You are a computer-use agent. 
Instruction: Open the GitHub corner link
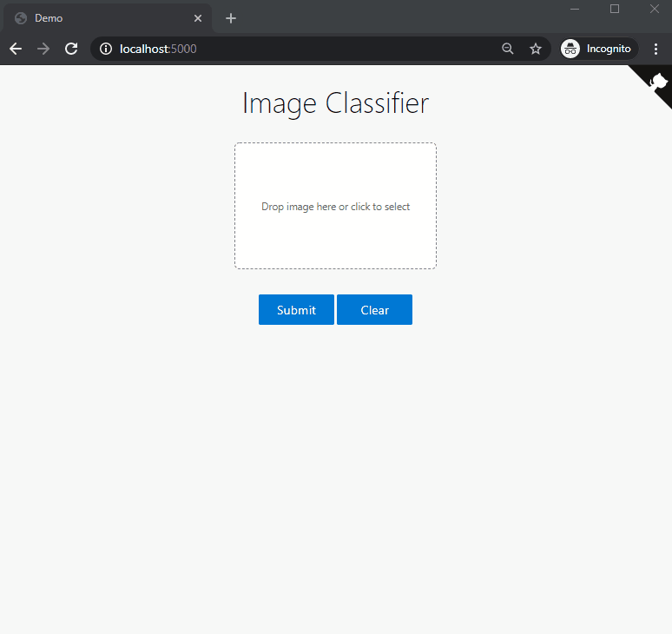point(656,82)
